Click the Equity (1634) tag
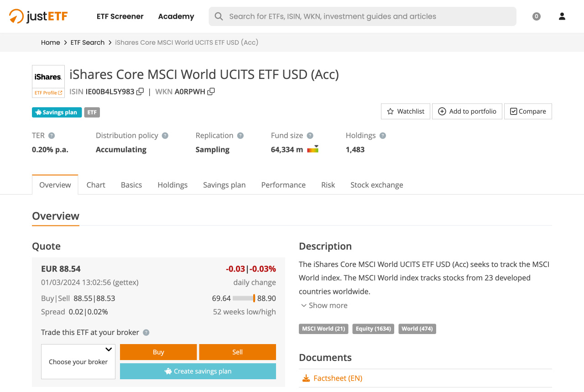The height and width of the screenshot is (392, 584). point(373,329)
